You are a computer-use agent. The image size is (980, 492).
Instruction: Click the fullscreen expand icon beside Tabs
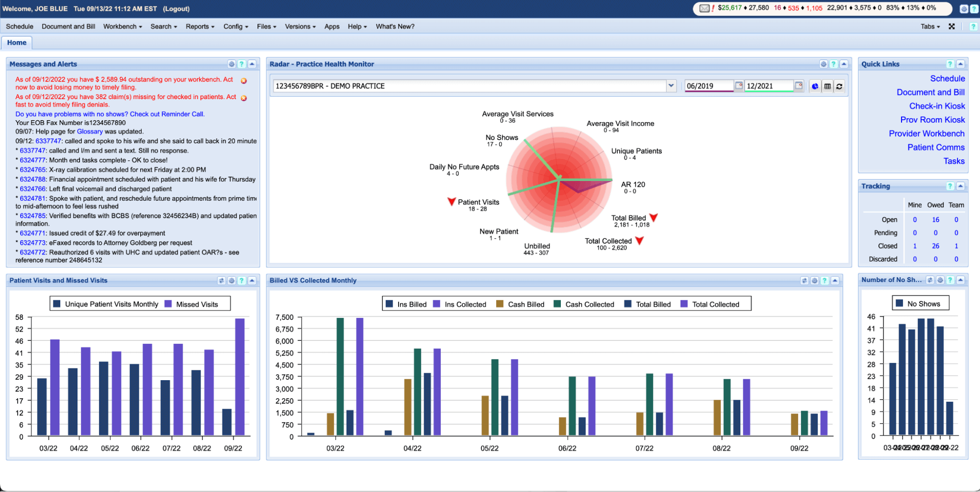click(x=952, y=26)
